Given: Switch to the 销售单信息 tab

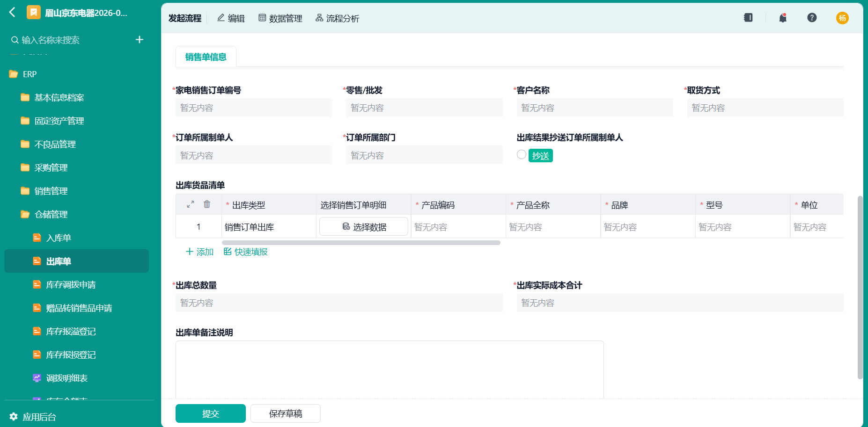Looking at the screenshot, I should tap(206, 57).
